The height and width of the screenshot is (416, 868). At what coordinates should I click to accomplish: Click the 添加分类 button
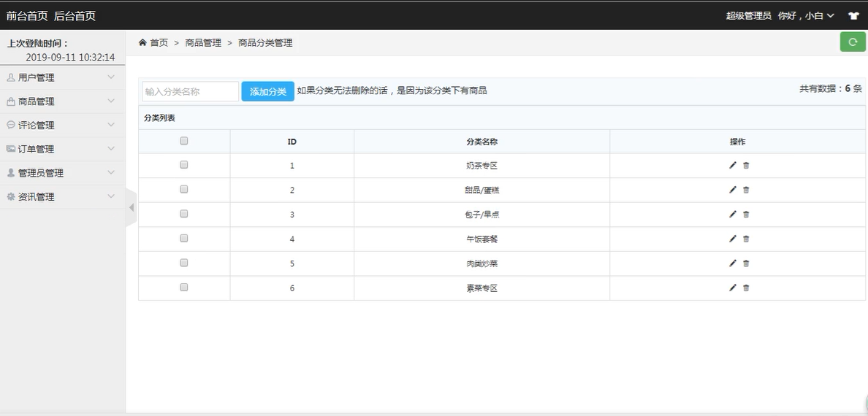268,91
